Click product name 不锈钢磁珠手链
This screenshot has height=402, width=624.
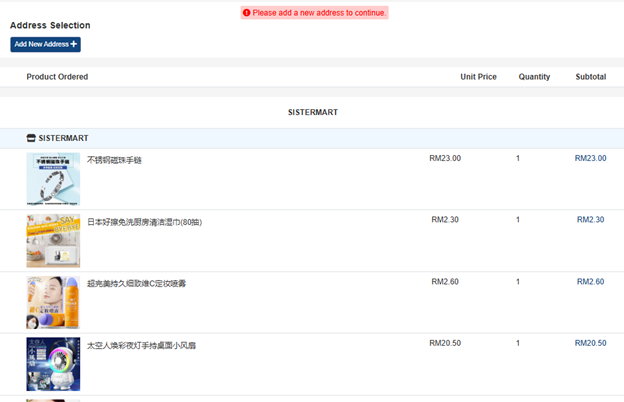114,160
